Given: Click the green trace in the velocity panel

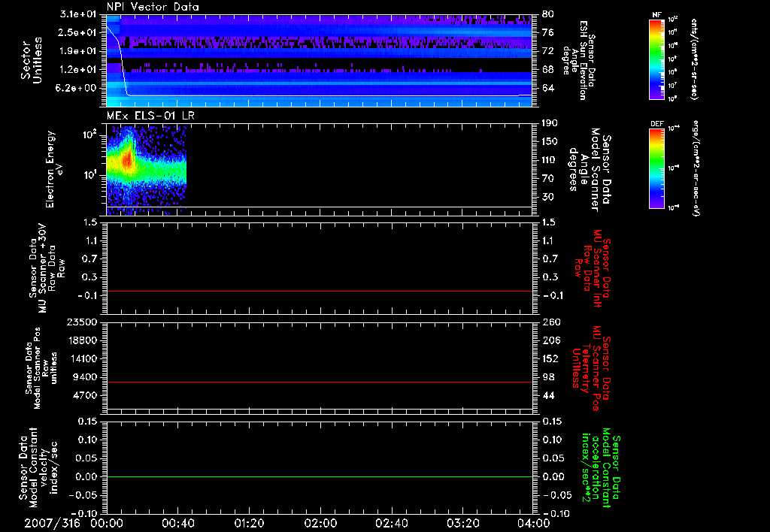Looking at the screenshot, I should (319, 476).
